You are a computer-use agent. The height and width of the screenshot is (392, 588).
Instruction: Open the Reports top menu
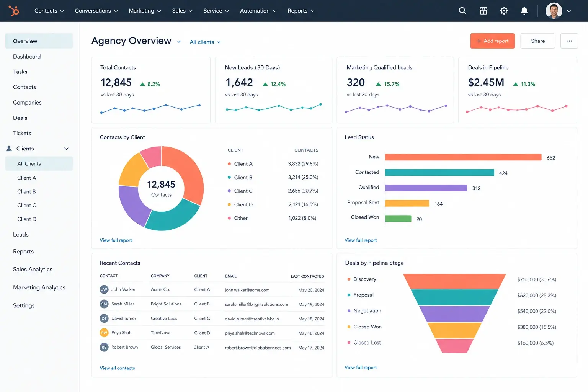[x=301, y=11]
